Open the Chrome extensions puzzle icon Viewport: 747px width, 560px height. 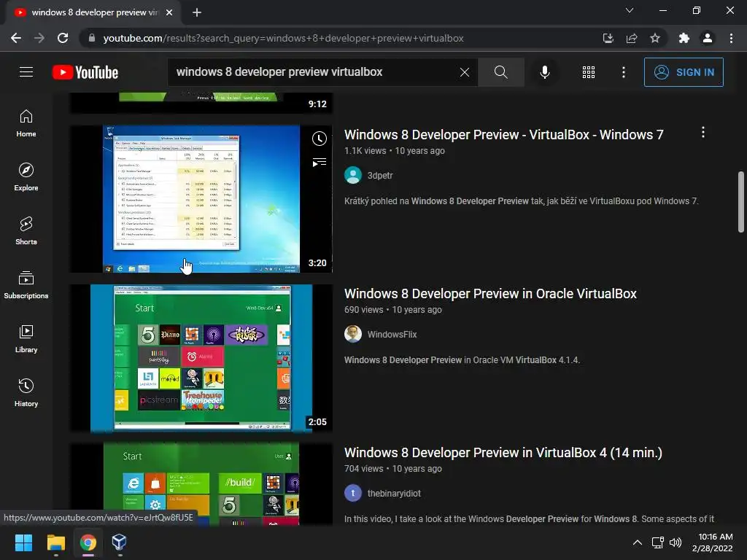click(684, 38)
